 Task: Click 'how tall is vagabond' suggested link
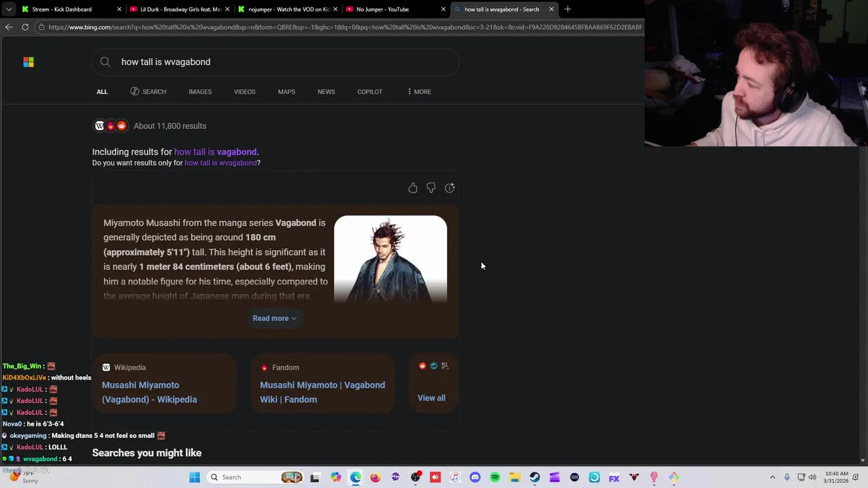point(215,152)
